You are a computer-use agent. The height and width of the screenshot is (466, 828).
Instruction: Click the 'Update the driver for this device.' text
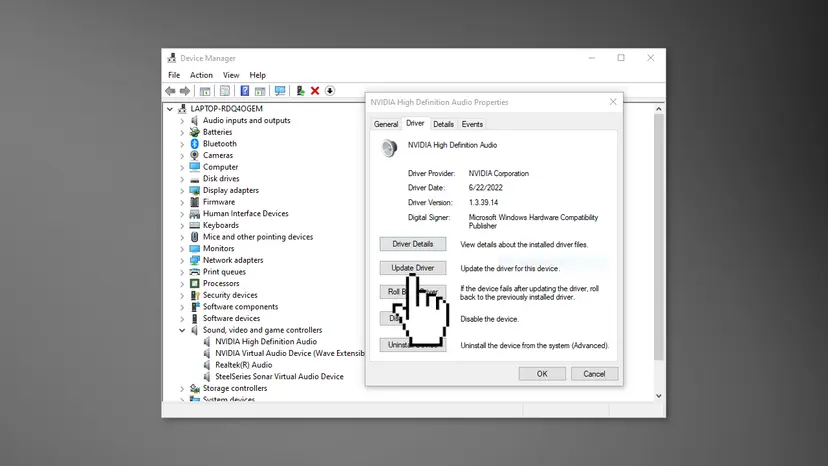[510, 268]
